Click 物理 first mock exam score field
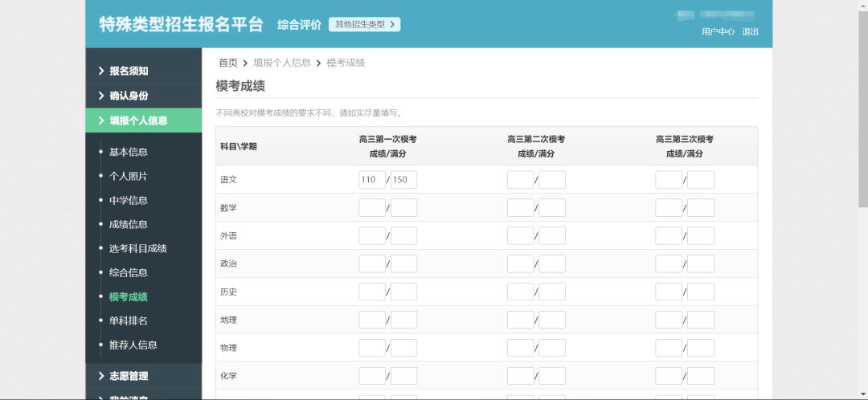This screenshot has height=400, width=868. point(372,348)
